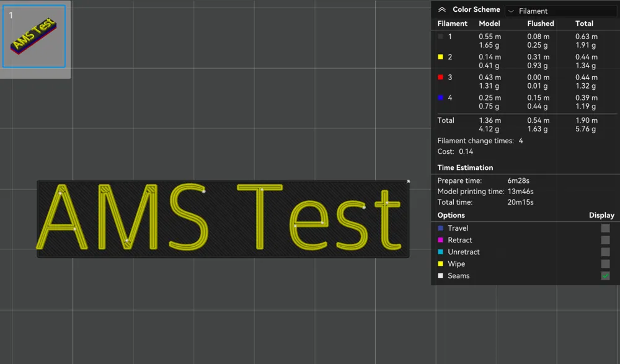Screen dimensions: 620x364
Task: Click the white corner handle on the model
Action: click(x=407, y=182)
